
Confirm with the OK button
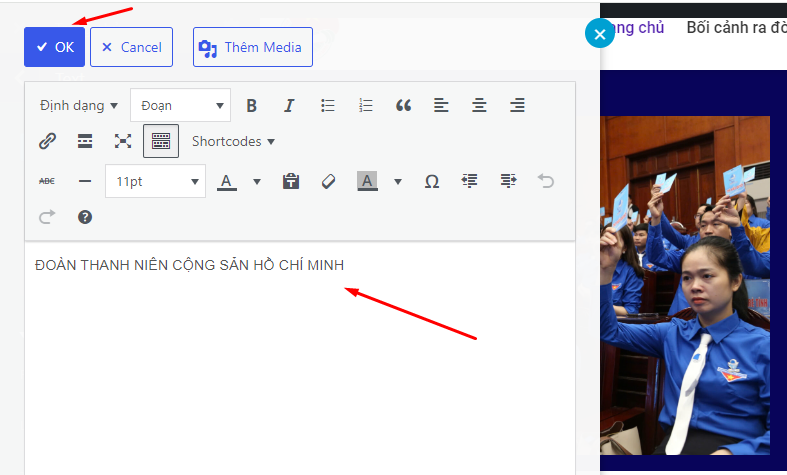click(54, 47)
